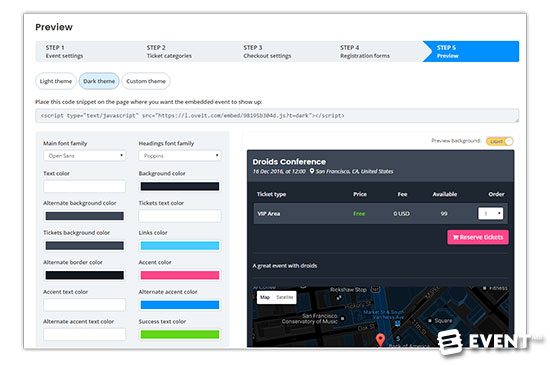This screenshot has width=550, height=365.
Task: Click the Reserve tickets button
Action: [x=478, y=237]
